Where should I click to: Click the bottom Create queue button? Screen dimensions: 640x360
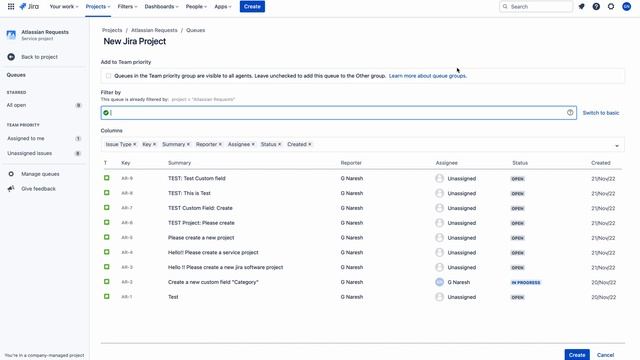(x=577, y=355)
